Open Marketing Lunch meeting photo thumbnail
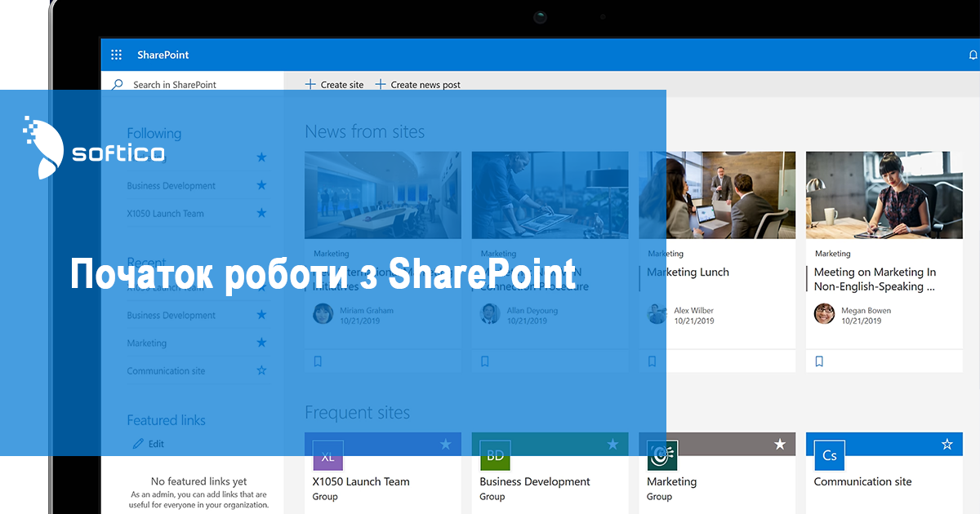The image size is (980, 514). (x=717, y=194)
